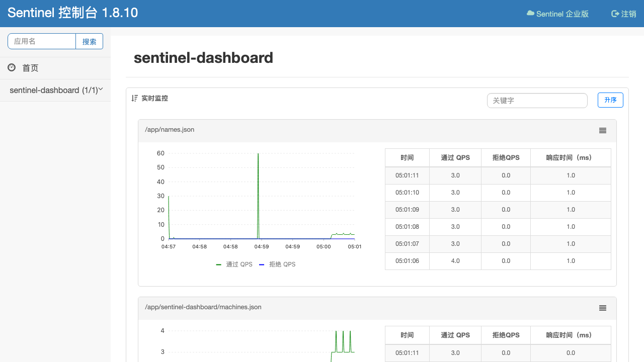Click the Sentinel 控制台 1.8.10 title
This screenshot has height=362, width=644.
coord(73,13)
